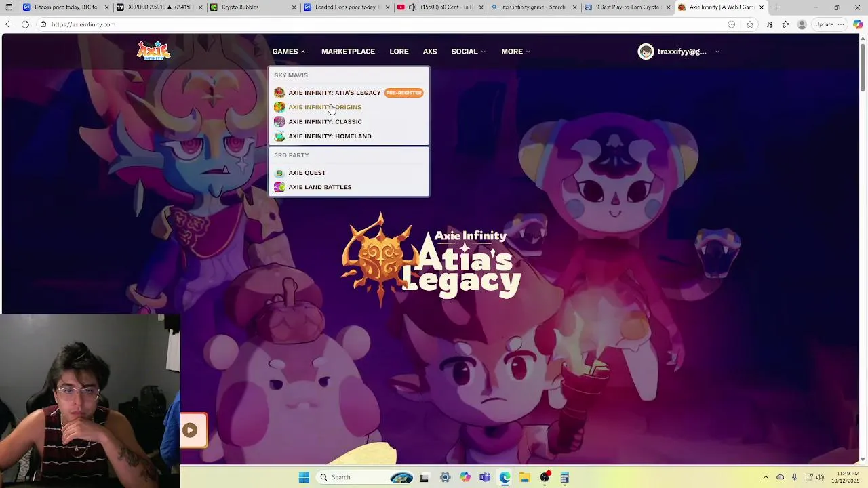Click the user profile avatar
Viewport: 868px width, 488px height.
(x=646, y=52)
